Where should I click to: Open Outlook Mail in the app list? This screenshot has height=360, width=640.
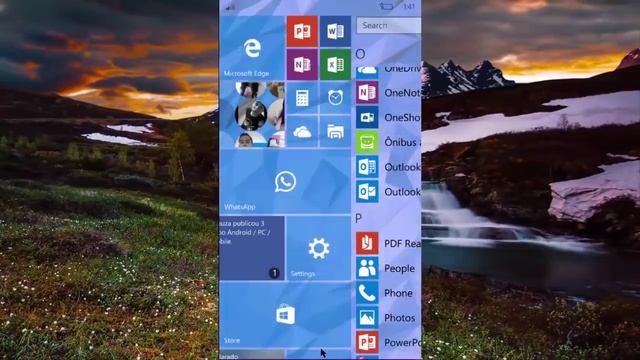(x=388, y=191)
